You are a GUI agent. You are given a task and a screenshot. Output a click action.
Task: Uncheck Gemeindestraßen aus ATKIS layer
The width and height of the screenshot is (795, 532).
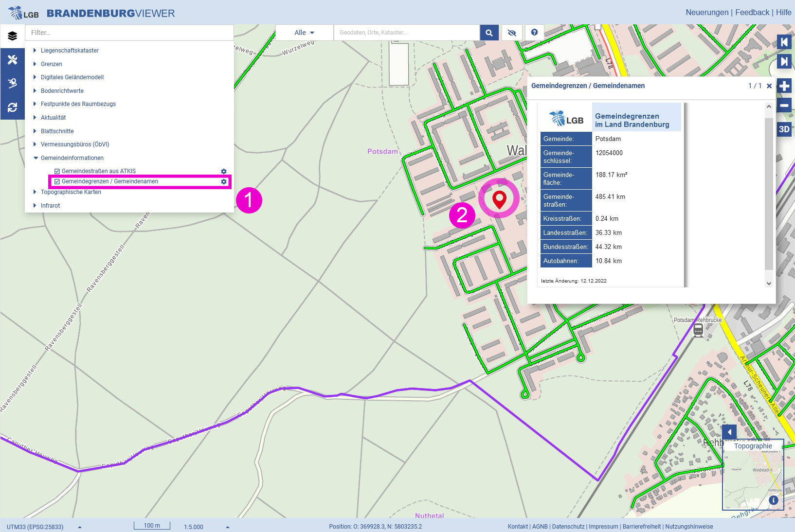(x=57, y=171)
